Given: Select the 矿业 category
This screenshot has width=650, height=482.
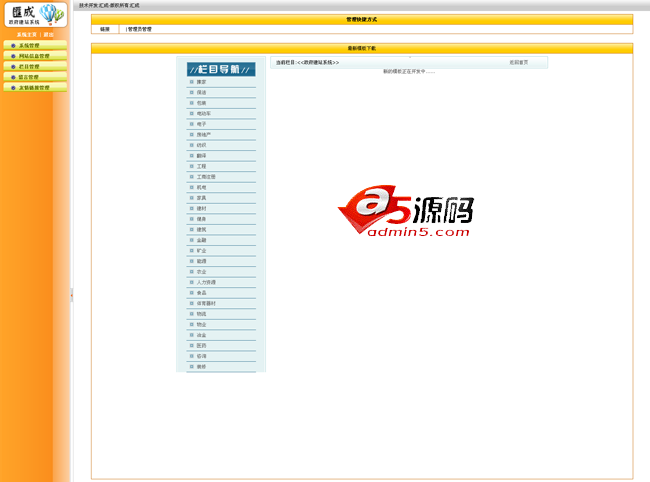Looking at the screenshot, I should pos(201,250).
